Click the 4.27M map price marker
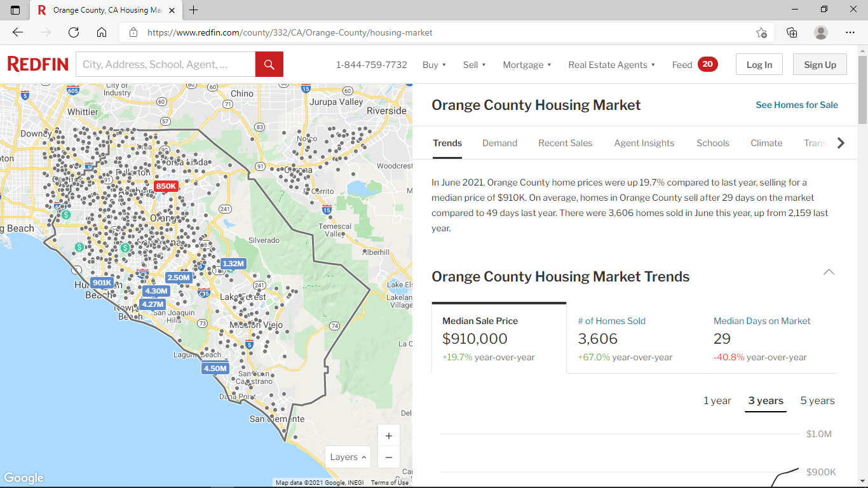The height and width of the screenshot is (488, 868). (x=153, y=304)
